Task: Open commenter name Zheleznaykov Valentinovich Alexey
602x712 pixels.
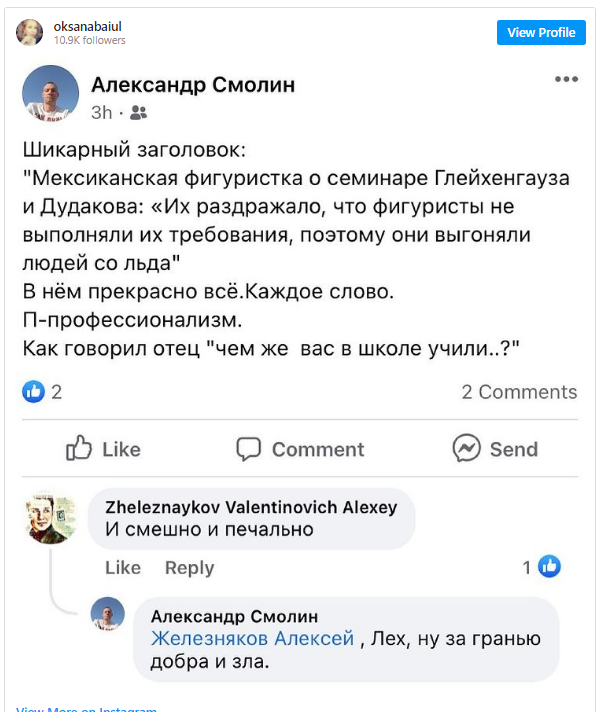Action: [x=250, y=507]
